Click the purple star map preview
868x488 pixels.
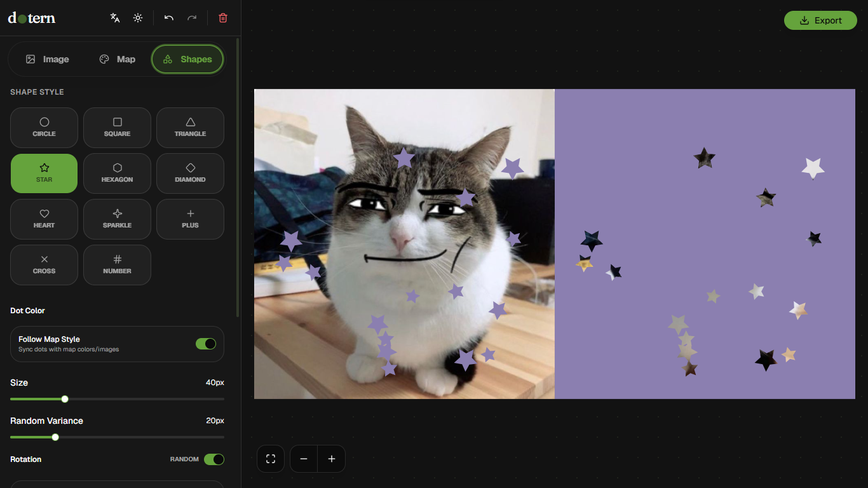[705, 244]
